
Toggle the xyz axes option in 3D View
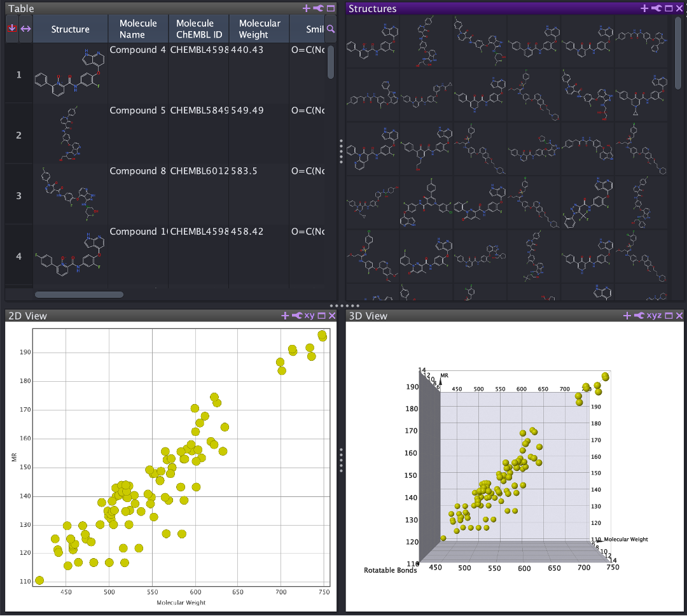(655, 316)
